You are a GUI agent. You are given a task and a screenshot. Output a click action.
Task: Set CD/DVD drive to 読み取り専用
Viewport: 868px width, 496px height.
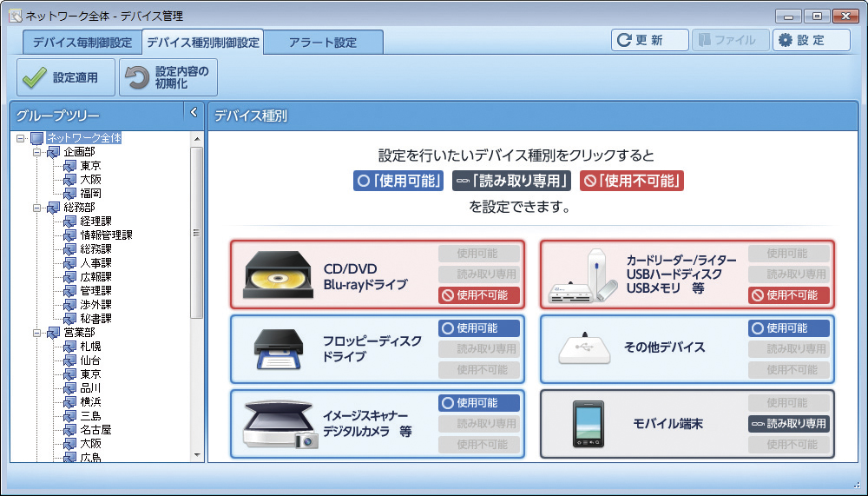tap(479, 274)
